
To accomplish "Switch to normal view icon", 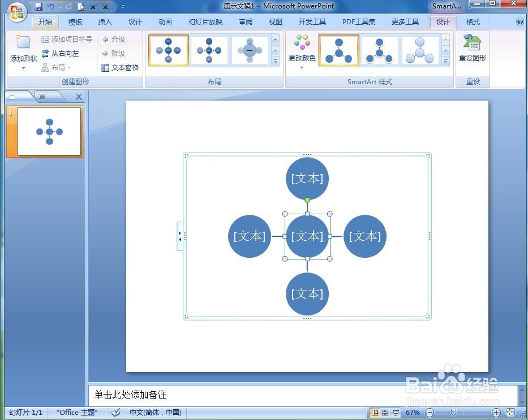I will point(375,412).
